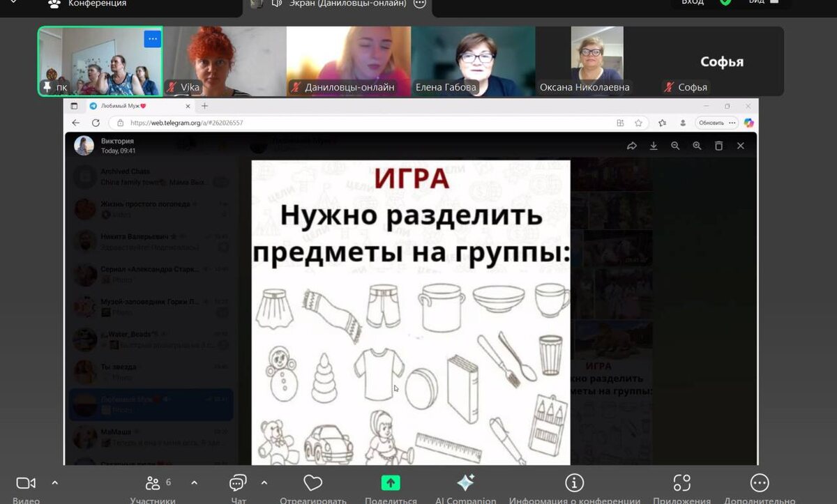Image resolution: width=837 pixels, height=504 pixels.
Task: Select Даниловцы-онлайн video thumbnail
Action: click(x=349, y=61)
